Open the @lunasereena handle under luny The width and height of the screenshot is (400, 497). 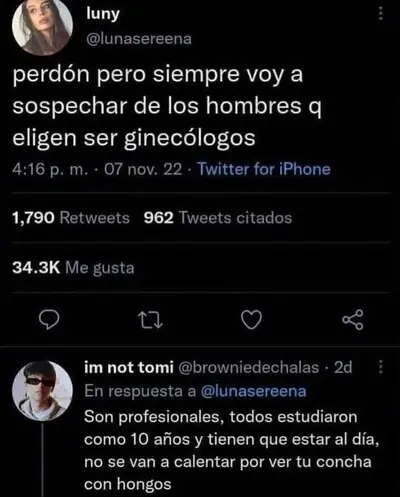pos(139,39)
